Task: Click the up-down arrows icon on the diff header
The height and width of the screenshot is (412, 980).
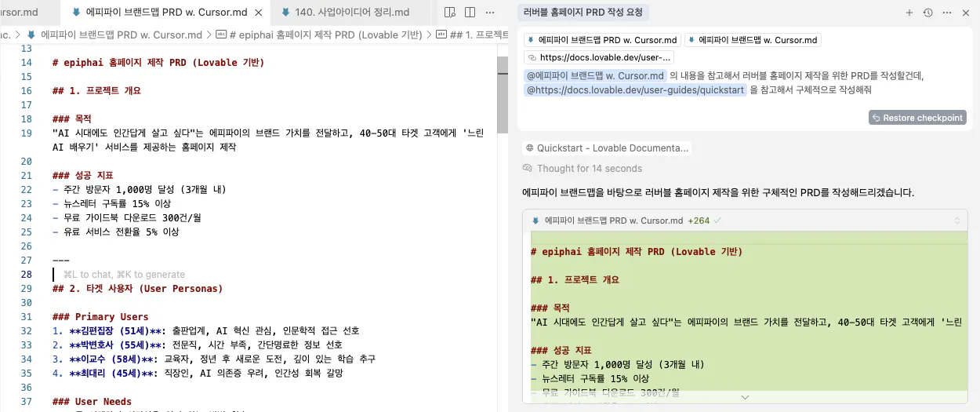Action: 956,221
